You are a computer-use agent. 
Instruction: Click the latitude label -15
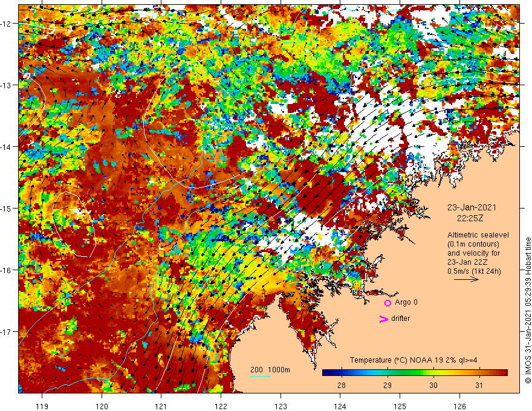point(7,208)
